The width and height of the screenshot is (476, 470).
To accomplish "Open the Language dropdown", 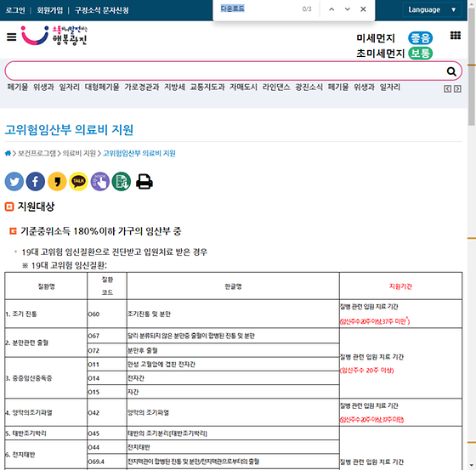I will coord(432,9).
